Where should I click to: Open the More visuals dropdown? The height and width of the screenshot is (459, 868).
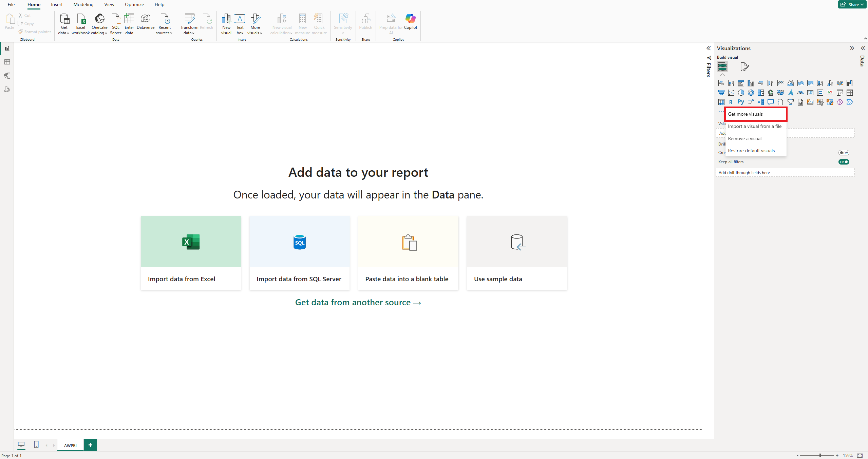click(x=255, y=24)
